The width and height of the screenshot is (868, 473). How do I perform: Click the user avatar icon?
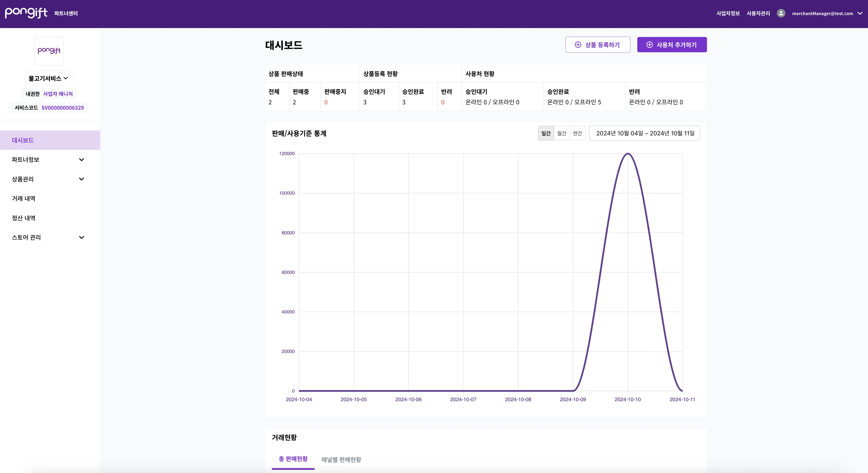coord(781,13)
